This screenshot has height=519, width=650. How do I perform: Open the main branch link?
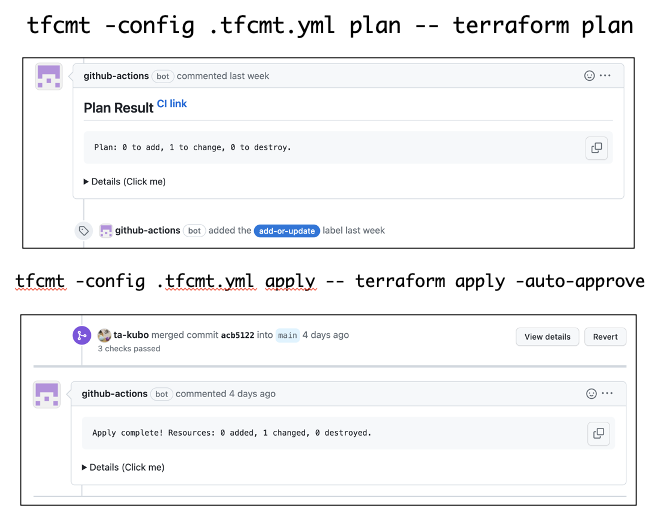[287, 336]
